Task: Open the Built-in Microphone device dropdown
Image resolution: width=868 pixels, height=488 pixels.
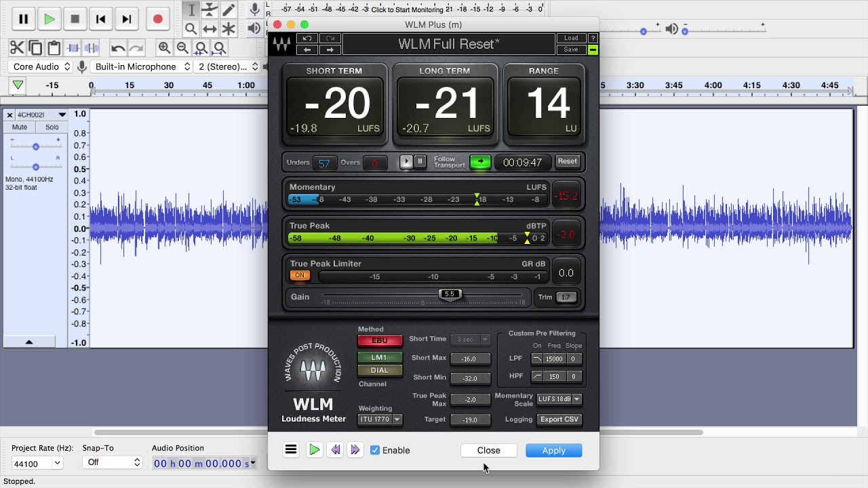Action: [x=142, y=66]
